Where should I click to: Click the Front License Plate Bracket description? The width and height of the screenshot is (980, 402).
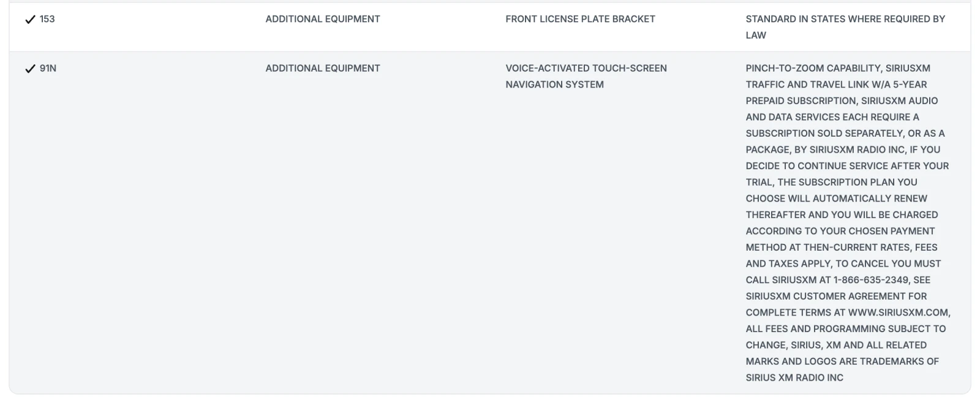click(x=580, y=19)
